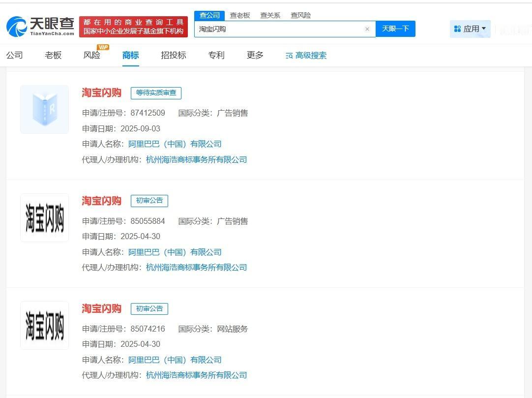
Task: Click the 淘宝闪购 logo thumbnail for 85055884
Action: click(44, 217)
